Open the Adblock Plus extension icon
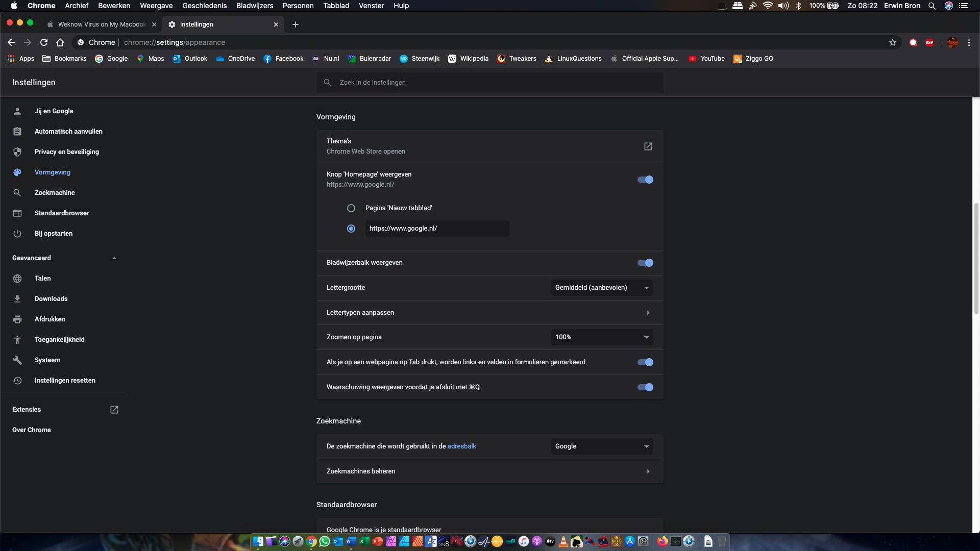 pos(929,42)
